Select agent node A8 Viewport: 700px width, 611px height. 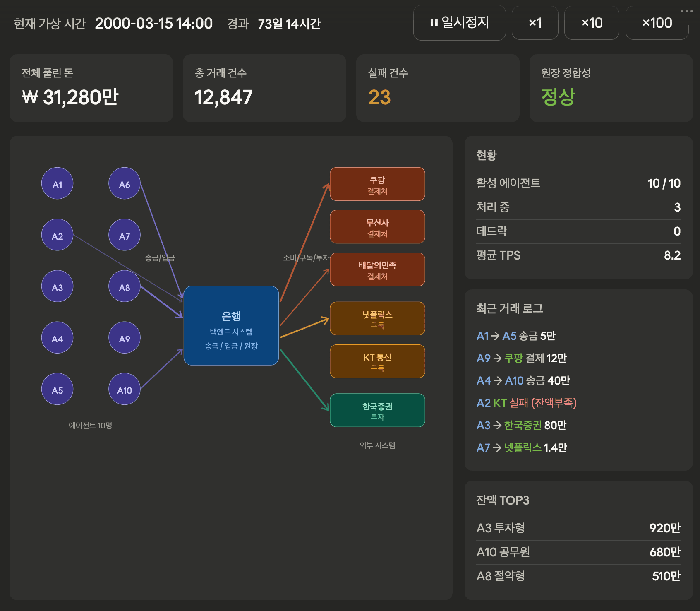point(125,286)
